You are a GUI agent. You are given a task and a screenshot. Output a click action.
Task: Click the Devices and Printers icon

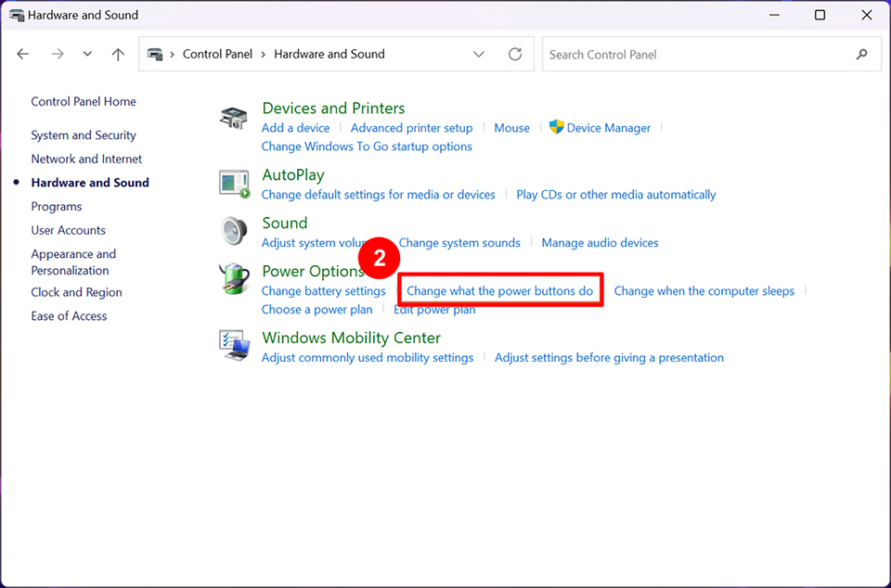click(x=234, y=118)
